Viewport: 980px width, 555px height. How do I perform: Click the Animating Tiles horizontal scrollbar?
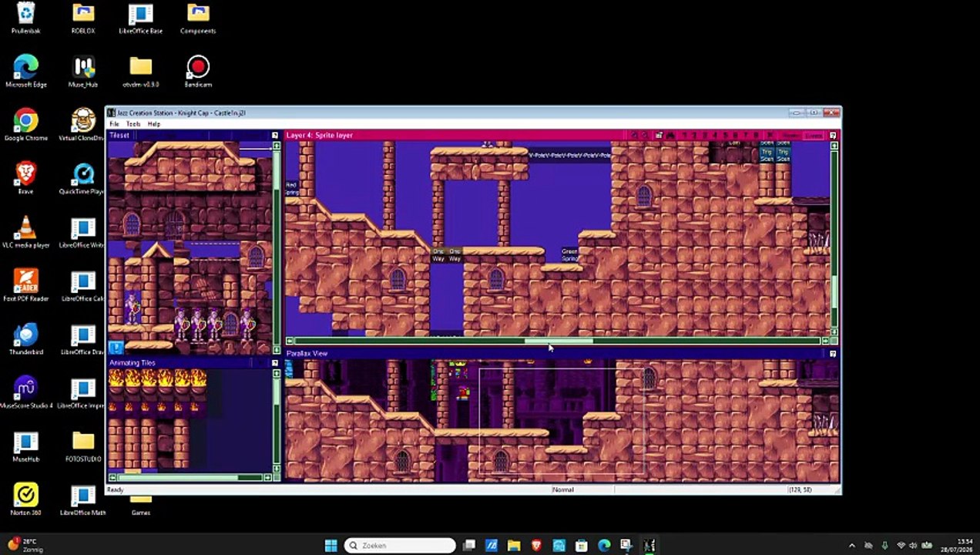190,478
